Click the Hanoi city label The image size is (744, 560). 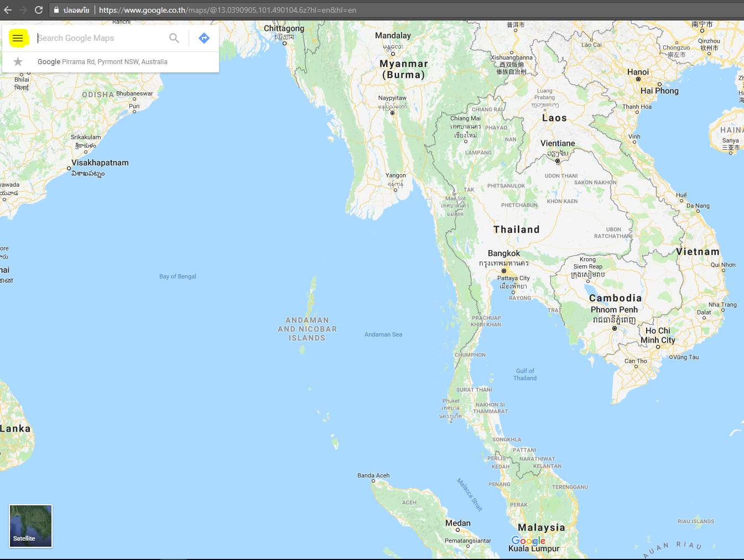[638, 72]
